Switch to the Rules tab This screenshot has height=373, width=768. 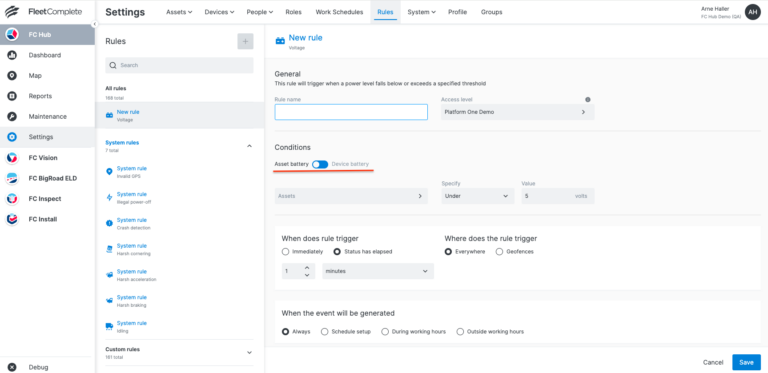pyautogui.click(x=385, y=12)
